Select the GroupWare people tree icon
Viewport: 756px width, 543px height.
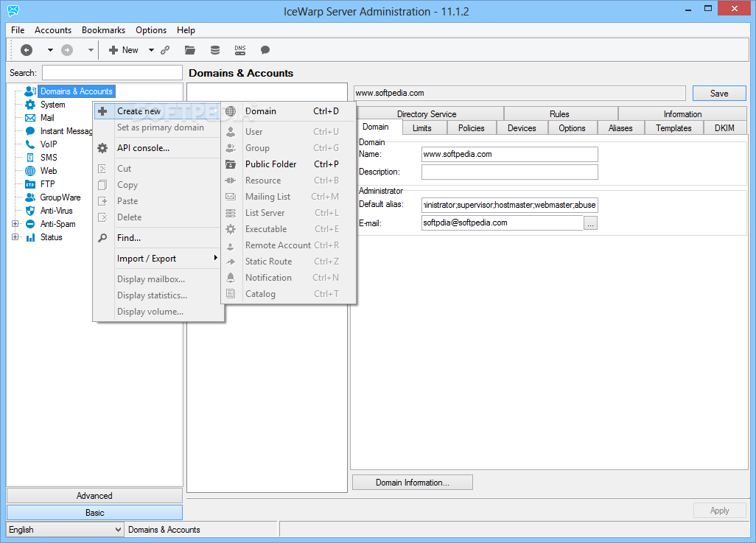(30, 197)
